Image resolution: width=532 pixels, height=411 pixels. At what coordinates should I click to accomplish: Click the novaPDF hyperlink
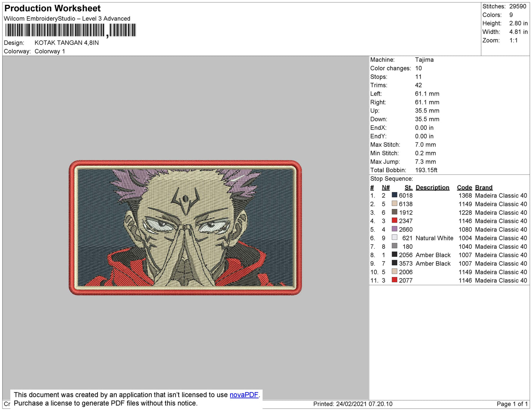[244, 395]
